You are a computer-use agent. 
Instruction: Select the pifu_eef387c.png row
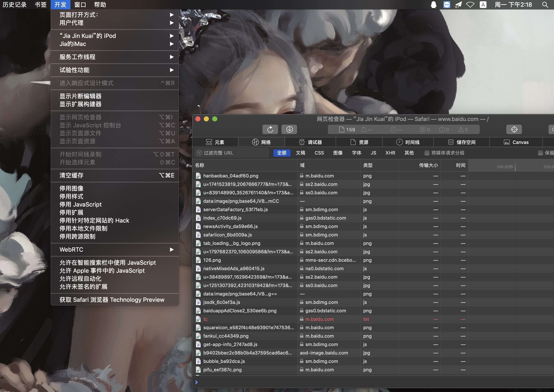point(373,370)
